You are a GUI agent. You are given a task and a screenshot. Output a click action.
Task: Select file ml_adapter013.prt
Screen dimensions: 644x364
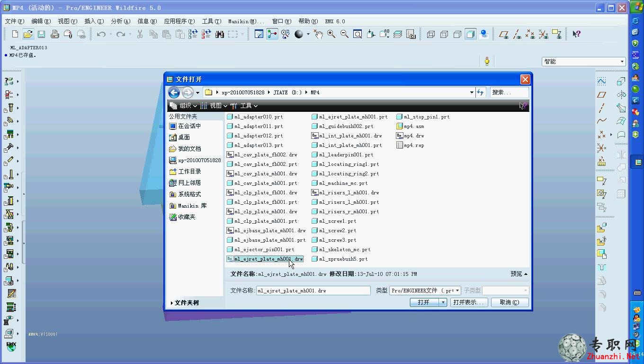coord(255,146)
